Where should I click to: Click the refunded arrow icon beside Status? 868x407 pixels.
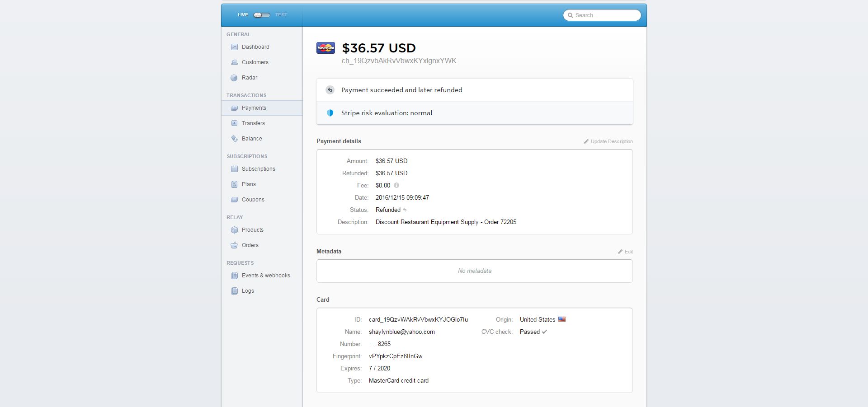(x=405, y=210)
